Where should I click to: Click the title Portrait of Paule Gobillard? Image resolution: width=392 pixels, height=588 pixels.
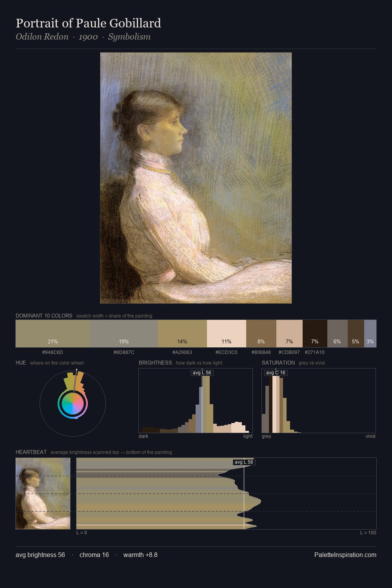click(88, 23)
